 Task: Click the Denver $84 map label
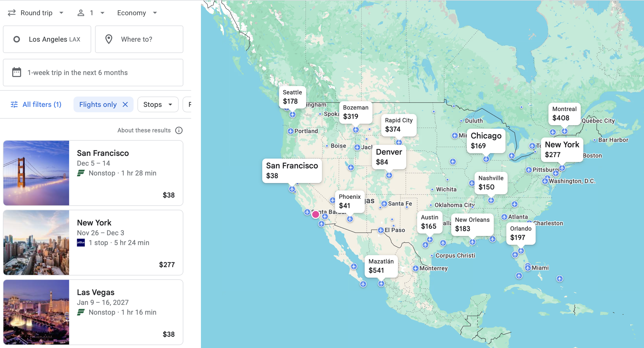click(x=389, y=157)
